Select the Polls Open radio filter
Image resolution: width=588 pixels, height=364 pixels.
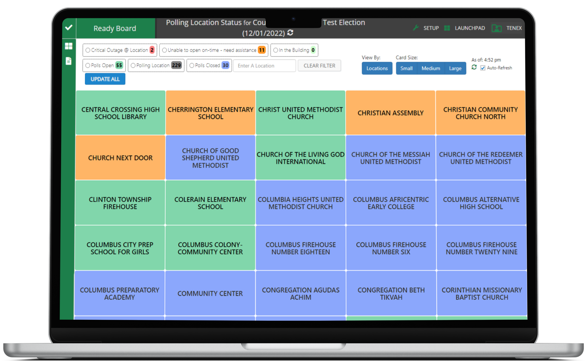tap(88, 65)
